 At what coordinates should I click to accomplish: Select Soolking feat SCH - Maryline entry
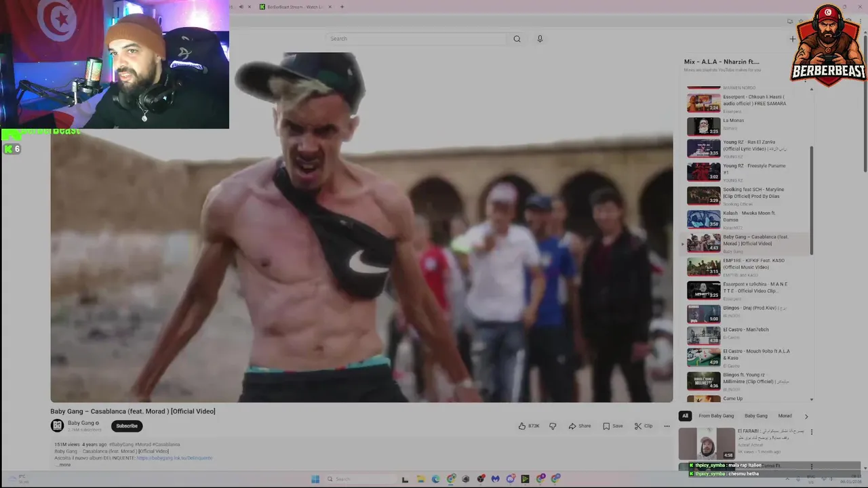pyautogui.click(x=748, y=196)
